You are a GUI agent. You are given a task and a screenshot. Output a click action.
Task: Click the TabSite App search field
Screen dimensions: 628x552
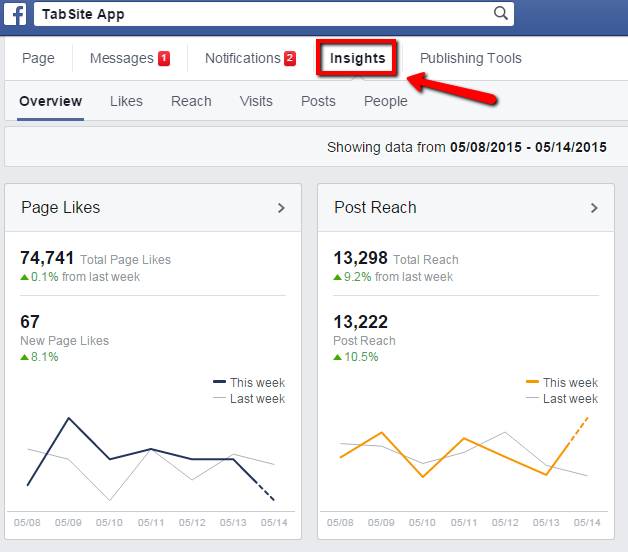(x=260, y=15)
